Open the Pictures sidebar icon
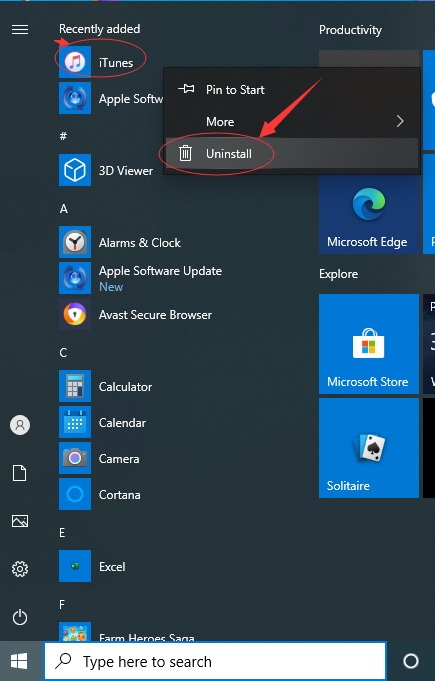The image size is (435, 681). [20, 521]
